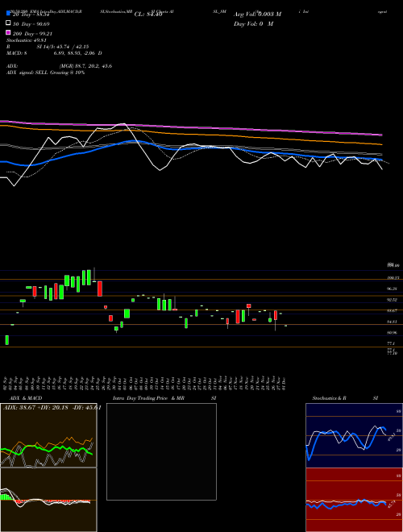Click the first green candle at chart start
This screenshot has height=532, width=403.
pyautogui.click(x=6, y=340)
